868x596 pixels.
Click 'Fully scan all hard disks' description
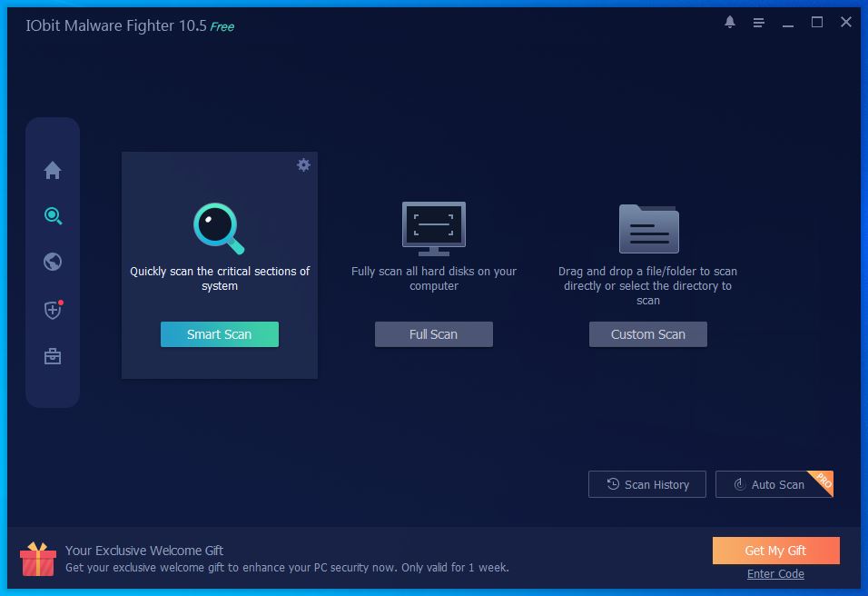433,279
